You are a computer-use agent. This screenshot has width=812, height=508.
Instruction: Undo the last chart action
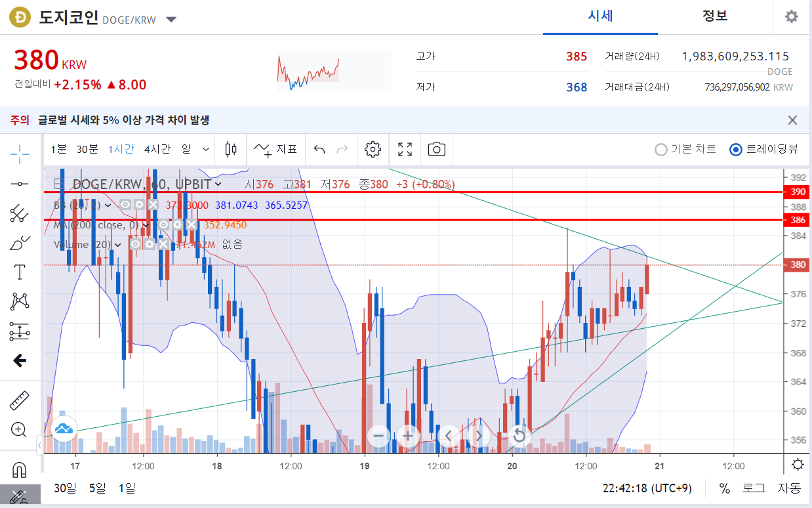(x=319, y=150)
